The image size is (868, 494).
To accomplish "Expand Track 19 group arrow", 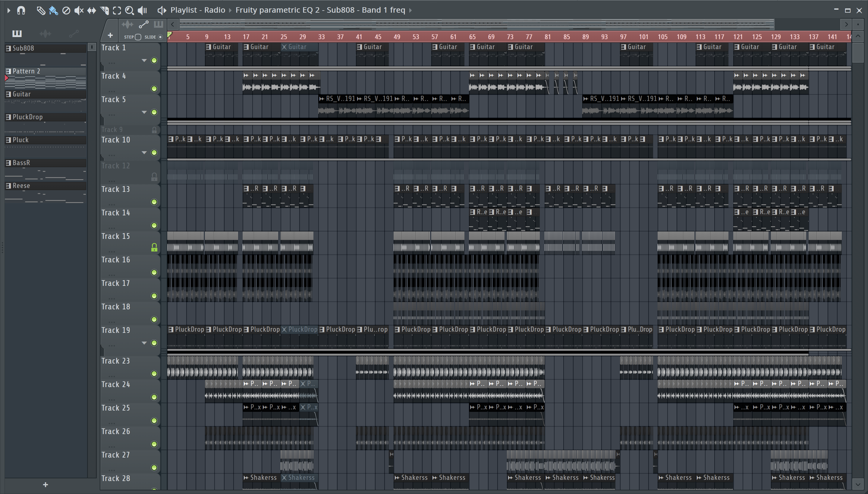I will click(x=144, y=343).
